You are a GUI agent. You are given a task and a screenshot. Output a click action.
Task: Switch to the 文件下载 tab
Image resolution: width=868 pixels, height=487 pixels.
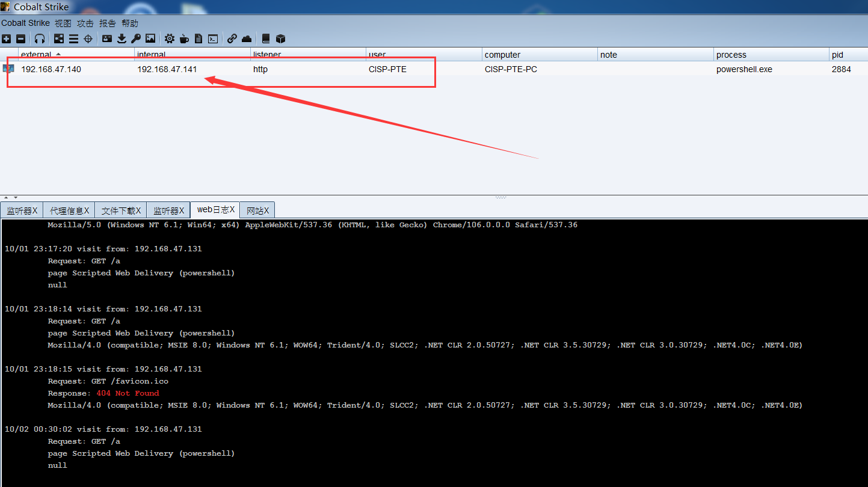coord(121,210)
